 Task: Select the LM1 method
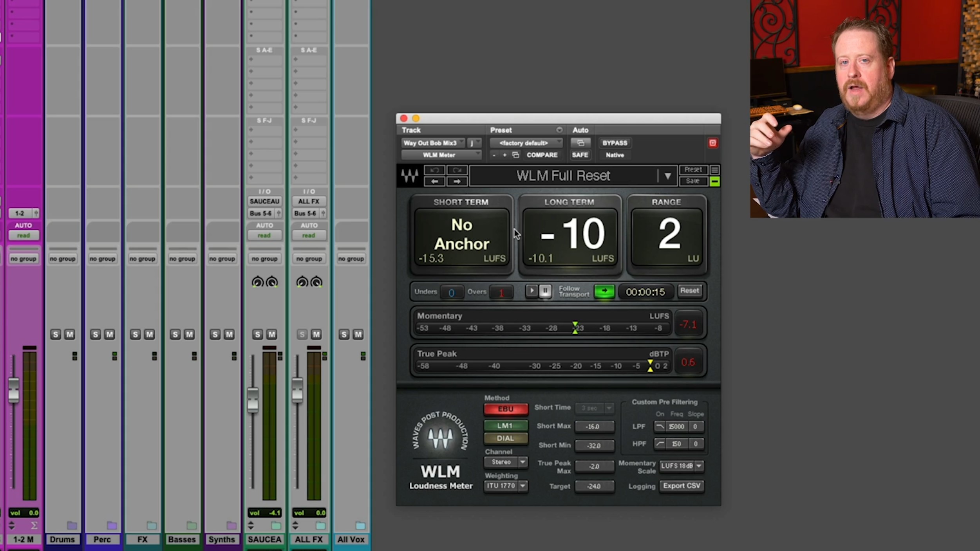[x=506, y=425]
